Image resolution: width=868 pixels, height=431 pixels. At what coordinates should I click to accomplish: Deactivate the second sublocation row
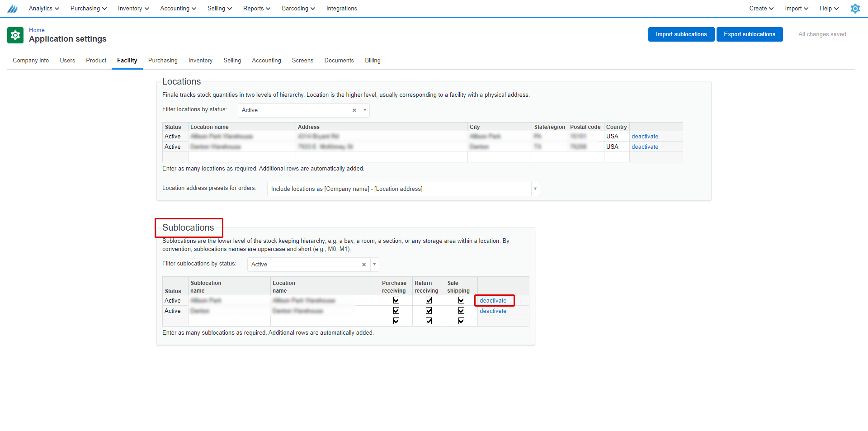point(493,311)
